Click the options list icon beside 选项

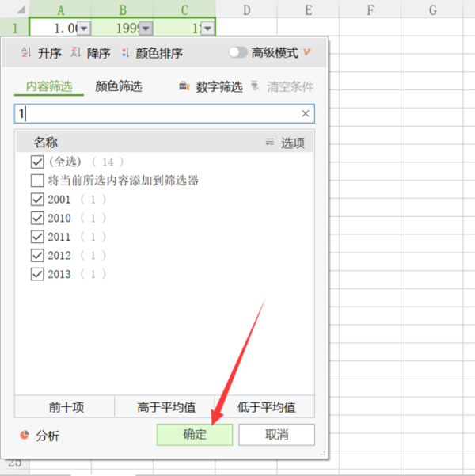pyautogui.click(x=269, y=142)
